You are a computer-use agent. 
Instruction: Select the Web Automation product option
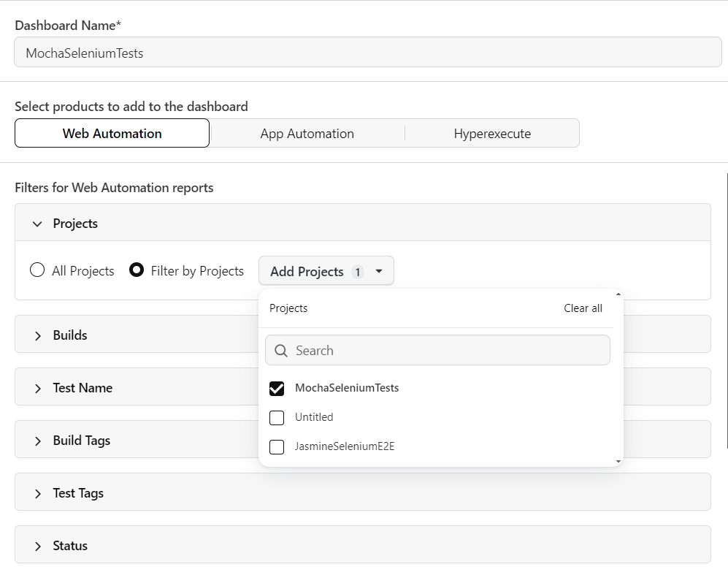(x=112, y=133)
